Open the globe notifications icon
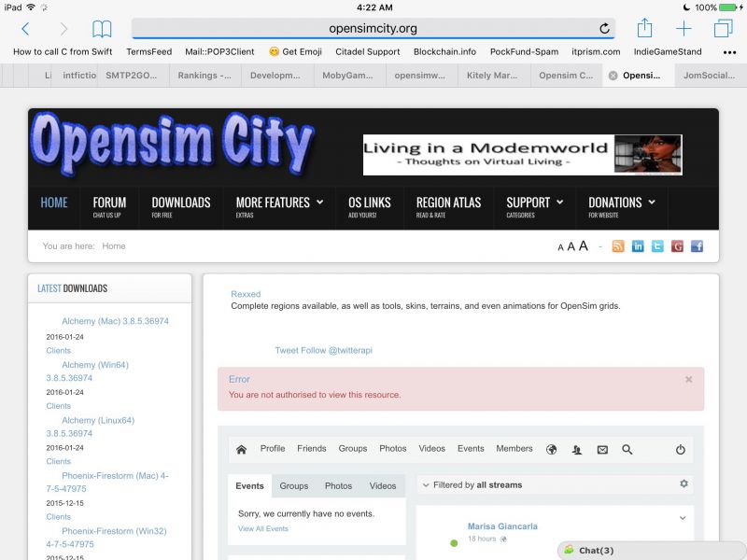The width and height of the screenshot is (747, 560). 551,449
